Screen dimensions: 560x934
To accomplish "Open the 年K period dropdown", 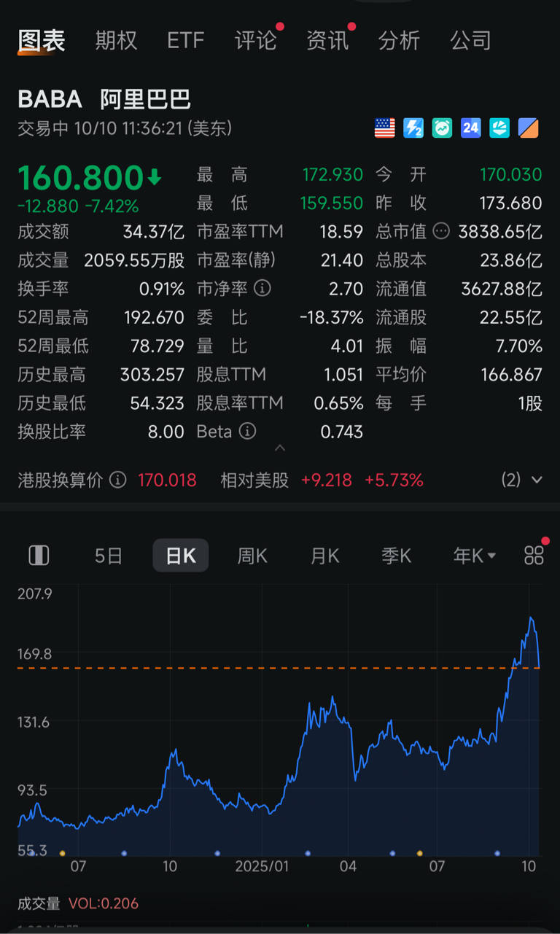I will tap(475, 556).
